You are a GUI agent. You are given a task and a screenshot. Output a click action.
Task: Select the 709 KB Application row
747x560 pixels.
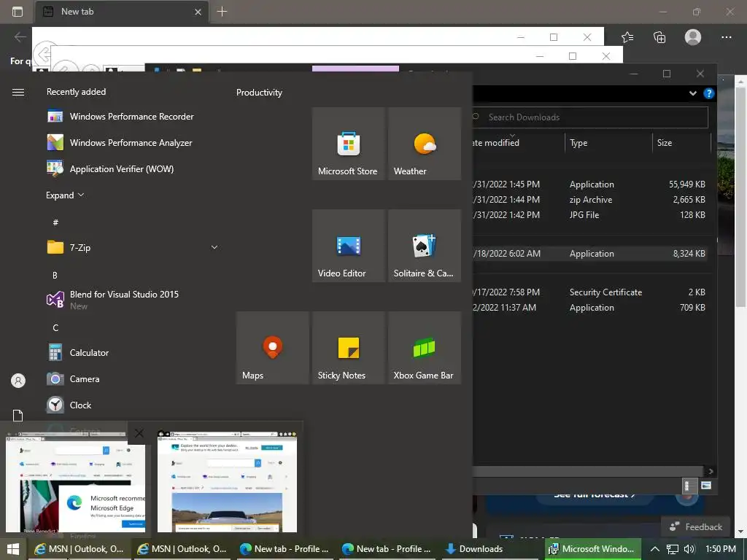pos(589,308)
